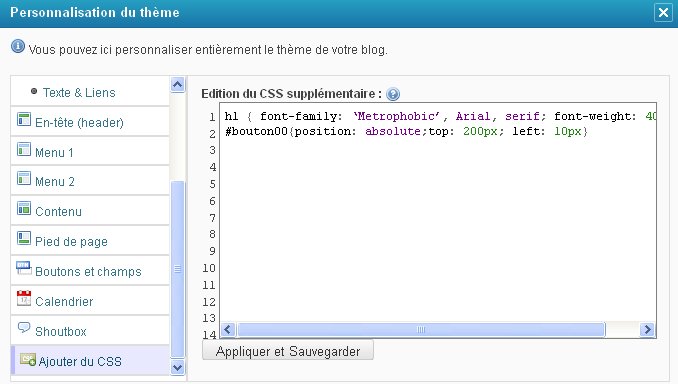
Task: Select En-tête (header) menu entry
Action: pyautogui.click(x=90, y=122)
